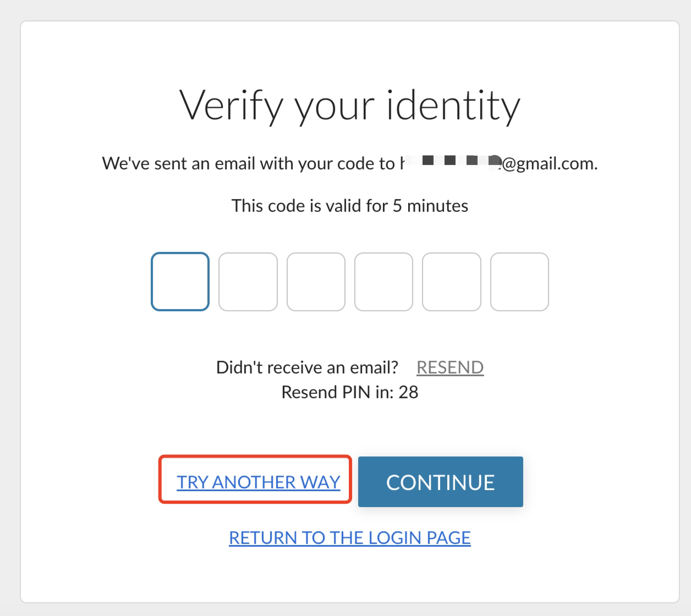Click the word "identity" in the heading
This screenshot has height=616, width=691.
click(453, 106)
